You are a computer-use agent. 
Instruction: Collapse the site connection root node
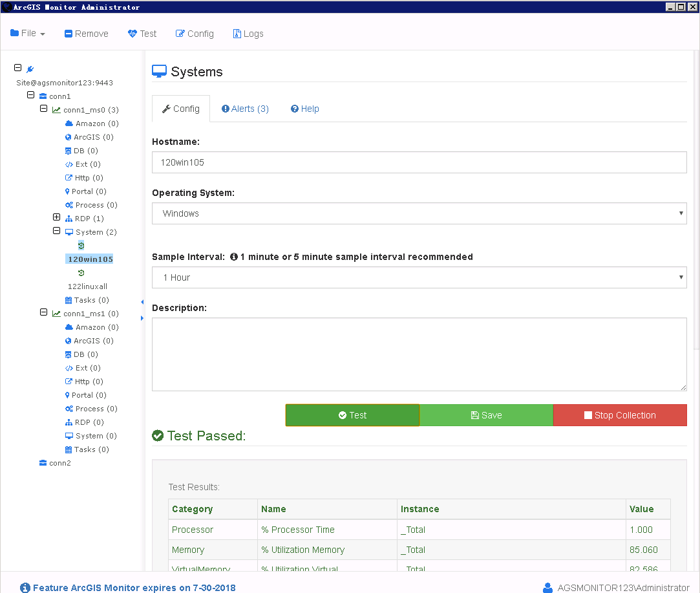click(x=18, y=68)
